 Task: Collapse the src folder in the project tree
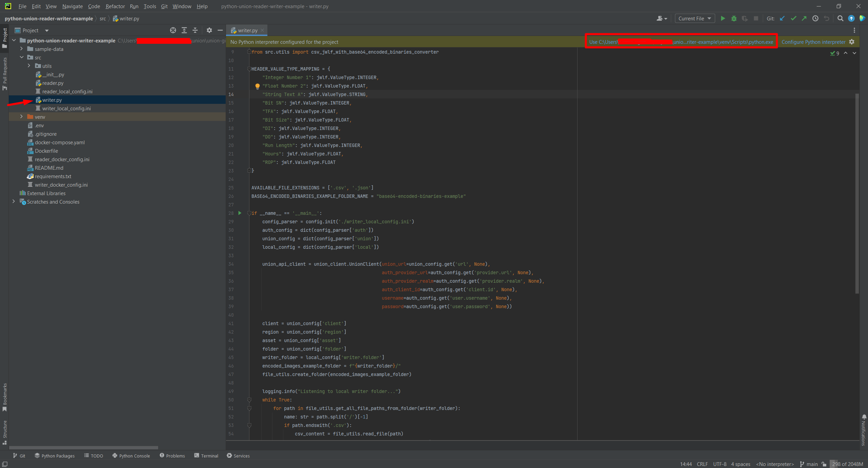[22, 57]
